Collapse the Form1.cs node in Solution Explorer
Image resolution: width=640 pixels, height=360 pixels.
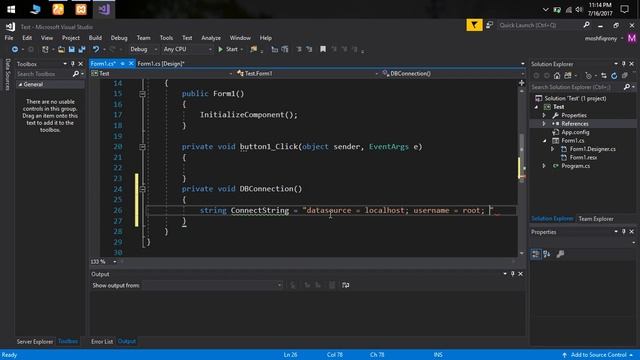point(544,141)
